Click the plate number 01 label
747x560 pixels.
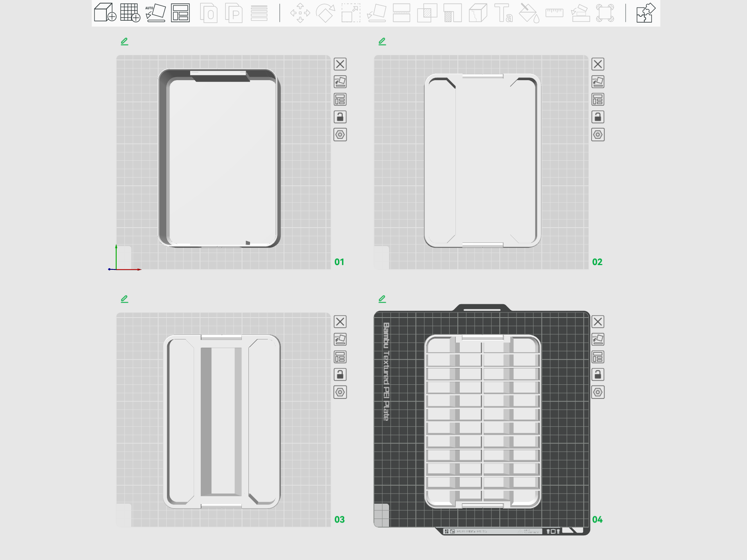point(339,262)
